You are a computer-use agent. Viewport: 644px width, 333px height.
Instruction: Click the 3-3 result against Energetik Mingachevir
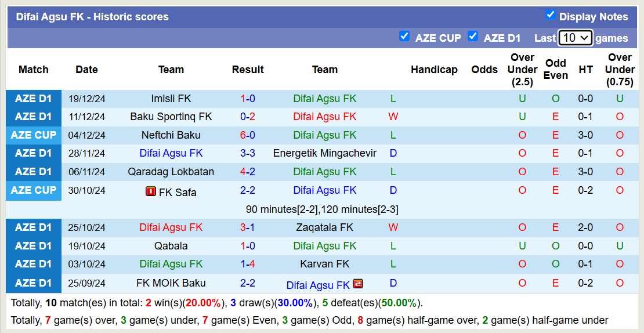click(x=248, y=153)
